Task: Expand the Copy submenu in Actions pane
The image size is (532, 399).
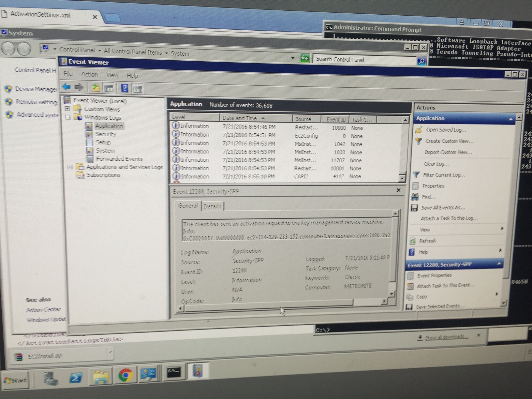Action: tap(497, 294)
